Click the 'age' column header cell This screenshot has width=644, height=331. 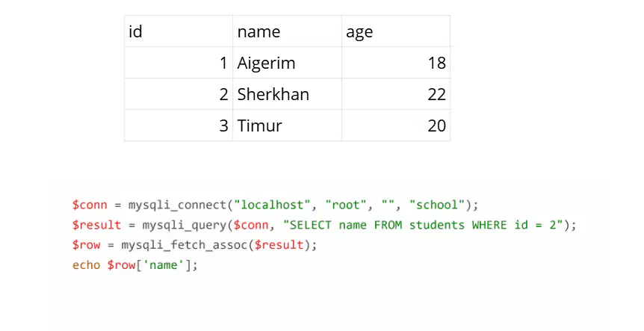(396, 31)
